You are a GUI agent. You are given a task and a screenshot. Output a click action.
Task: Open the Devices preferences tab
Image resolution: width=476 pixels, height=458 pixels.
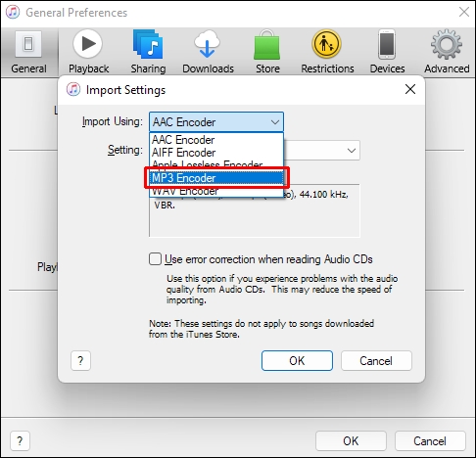[x=387, y=53]
